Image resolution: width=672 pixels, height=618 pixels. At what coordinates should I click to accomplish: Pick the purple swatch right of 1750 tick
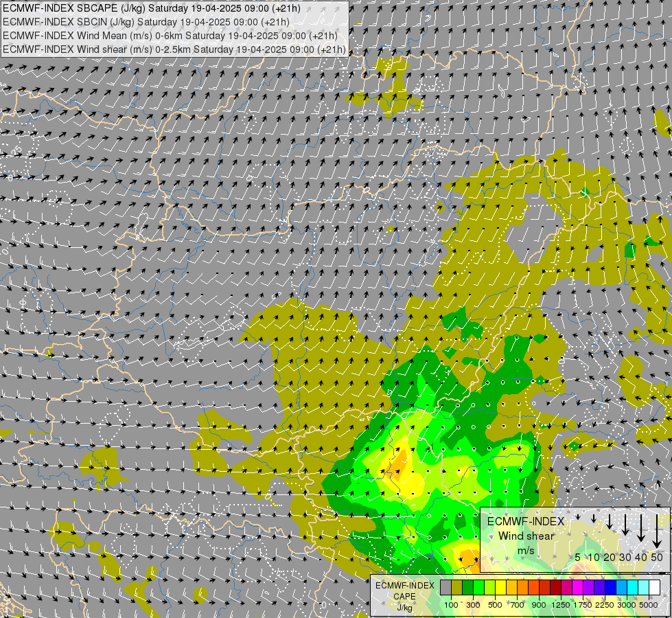[x=589, y=588]
